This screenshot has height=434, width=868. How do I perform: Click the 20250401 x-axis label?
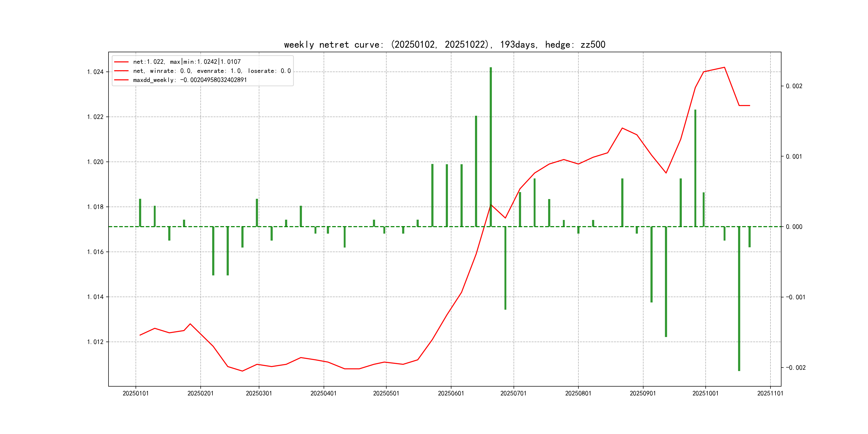(323, 393)
